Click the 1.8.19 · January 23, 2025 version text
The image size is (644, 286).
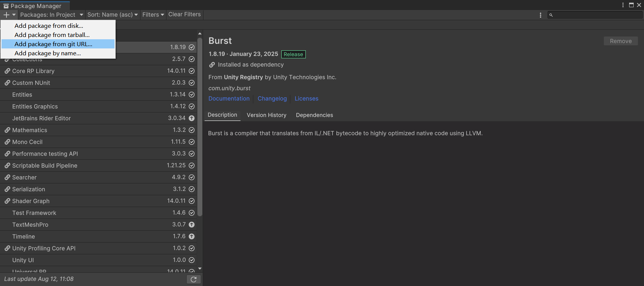click(x=243, y=54)
